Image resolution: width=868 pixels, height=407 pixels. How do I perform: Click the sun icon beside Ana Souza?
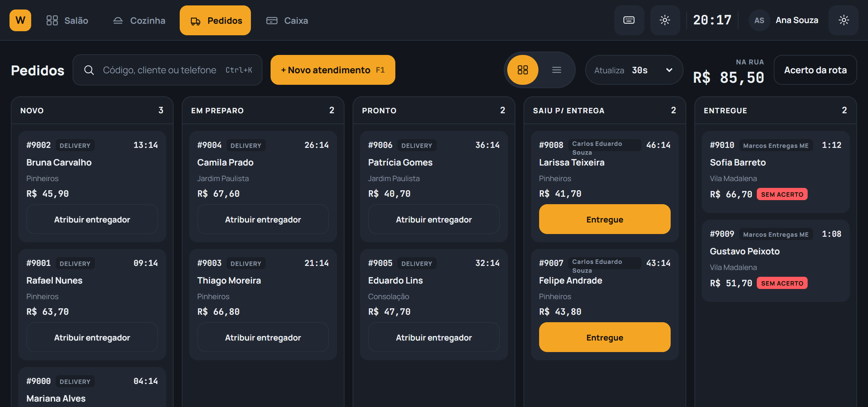tap(844, 20)
